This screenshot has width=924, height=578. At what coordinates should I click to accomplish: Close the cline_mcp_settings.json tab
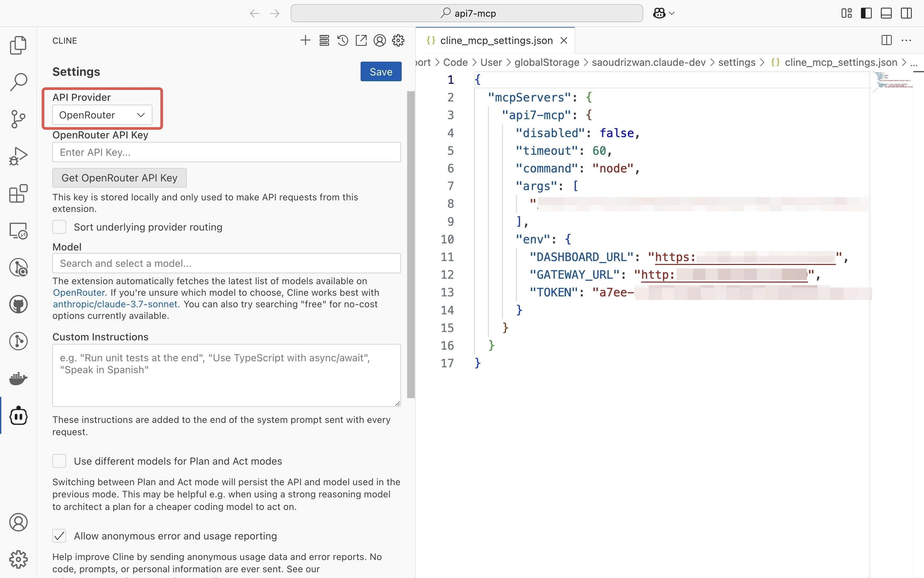point(564,40)
